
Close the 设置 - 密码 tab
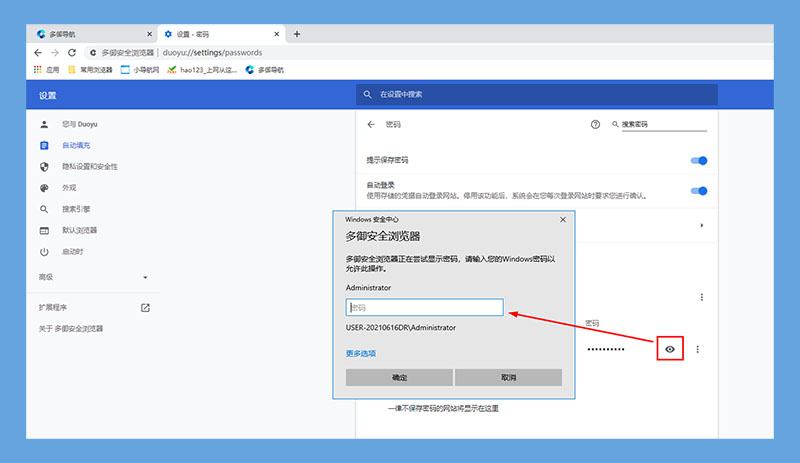277,34
